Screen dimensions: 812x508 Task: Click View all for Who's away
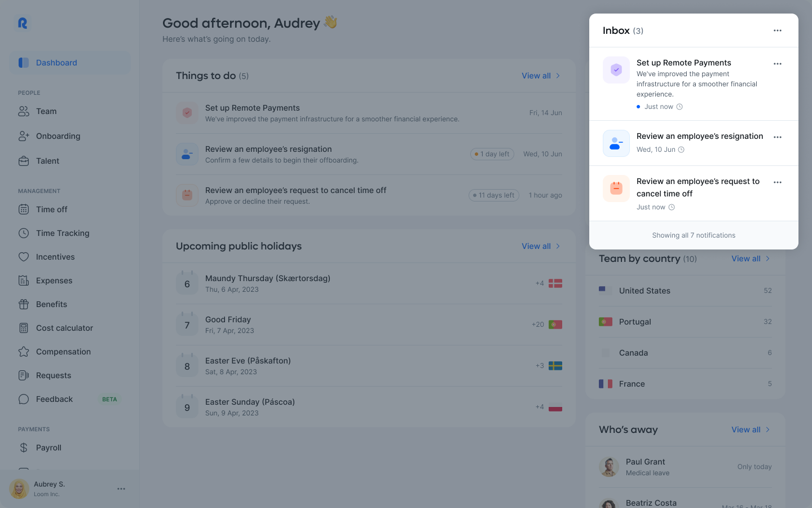click(x=751, y=430)
